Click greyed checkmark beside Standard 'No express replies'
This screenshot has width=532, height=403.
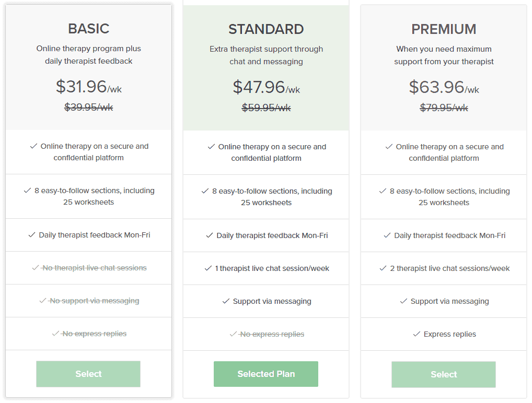[x=234, y=334]
